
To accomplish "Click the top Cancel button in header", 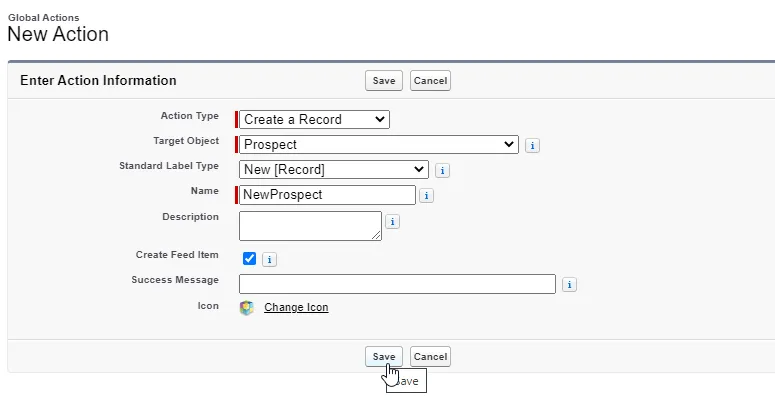I will point(430,81).
